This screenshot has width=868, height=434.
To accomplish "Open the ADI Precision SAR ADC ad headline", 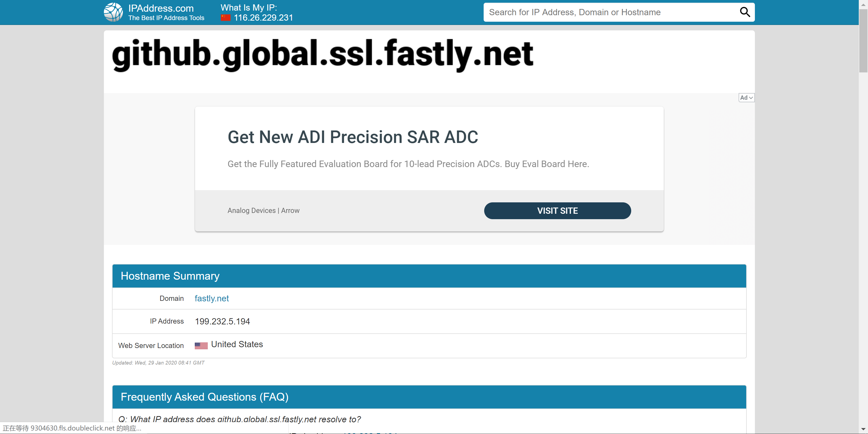I will pos(353,137).
